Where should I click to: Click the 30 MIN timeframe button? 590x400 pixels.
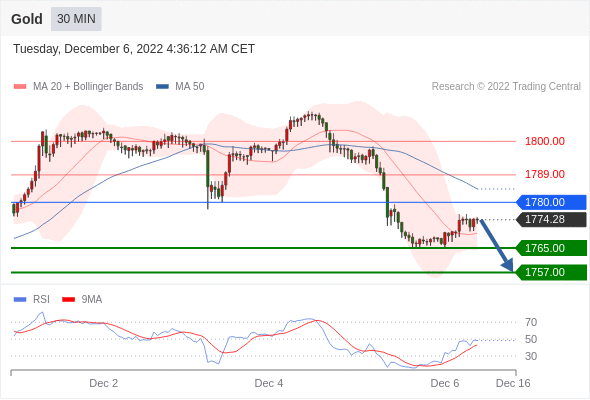pyautogui.click(x=76, y=19)
